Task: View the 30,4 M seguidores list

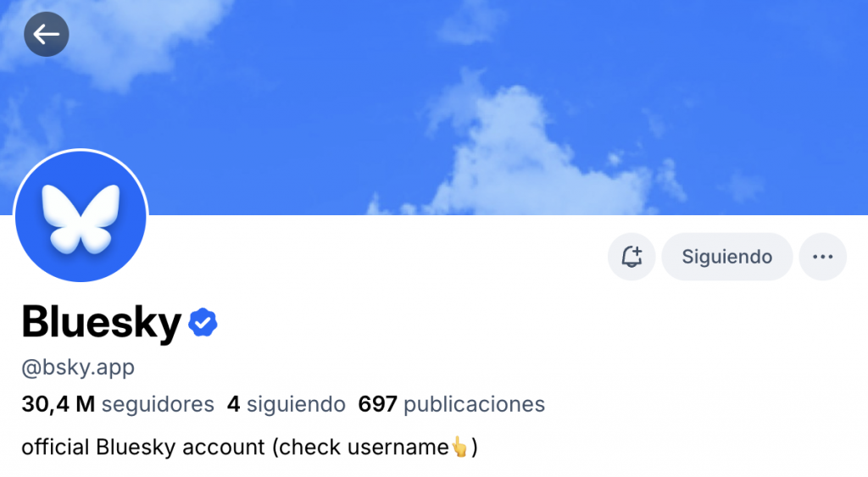Action: click(x=118, y=404)
